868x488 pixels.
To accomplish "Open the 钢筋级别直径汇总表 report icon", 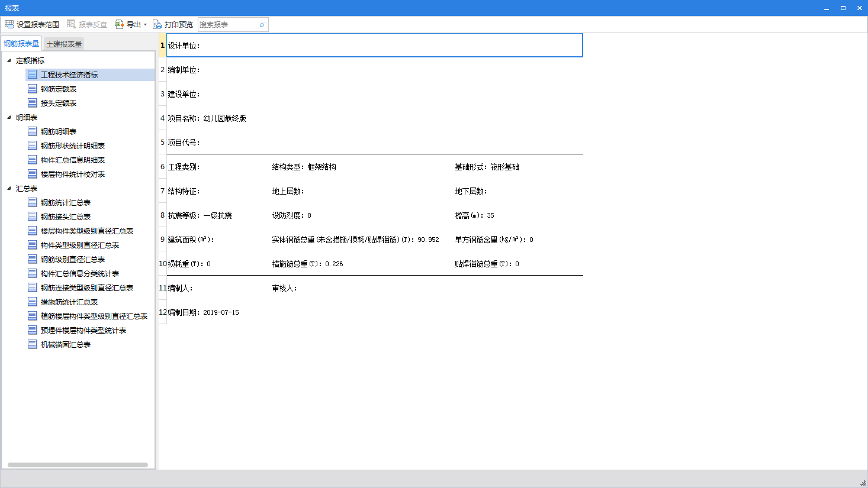I will [x=33, y=259].
